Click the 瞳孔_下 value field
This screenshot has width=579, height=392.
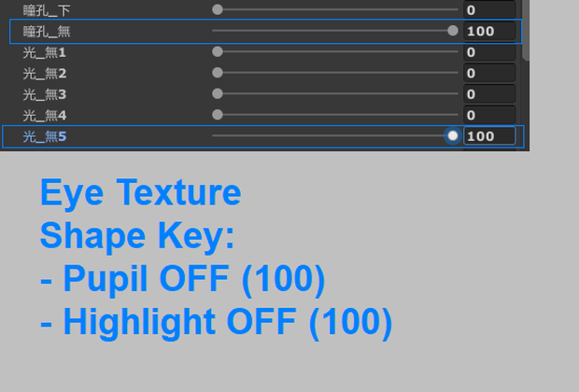pyautogui.click(x=489, y=10)
